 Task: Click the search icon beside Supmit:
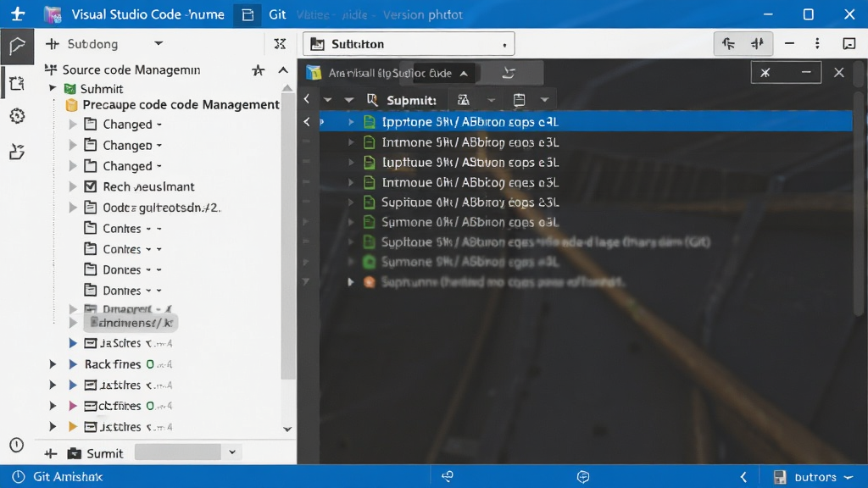[373, 100]
